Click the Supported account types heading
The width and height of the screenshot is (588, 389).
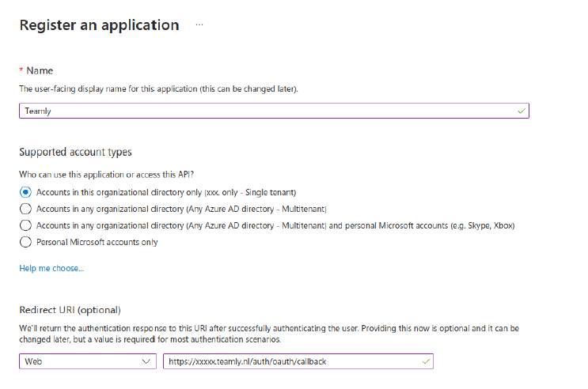[75, 152]
